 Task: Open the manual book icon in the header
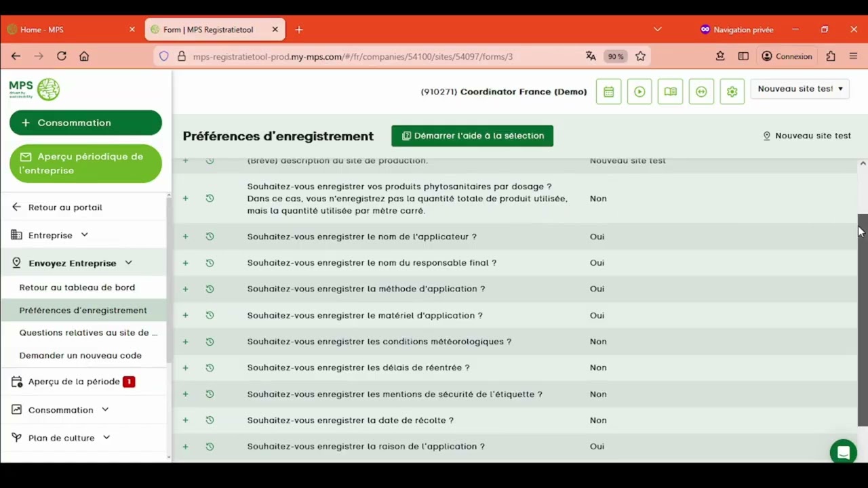[x=670, y=91]
